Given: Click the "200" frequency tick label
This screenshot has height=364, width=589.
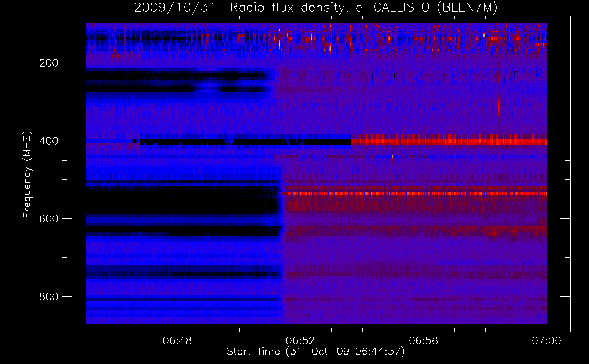Looking at the screenshot, I should [x=49, y=63].
